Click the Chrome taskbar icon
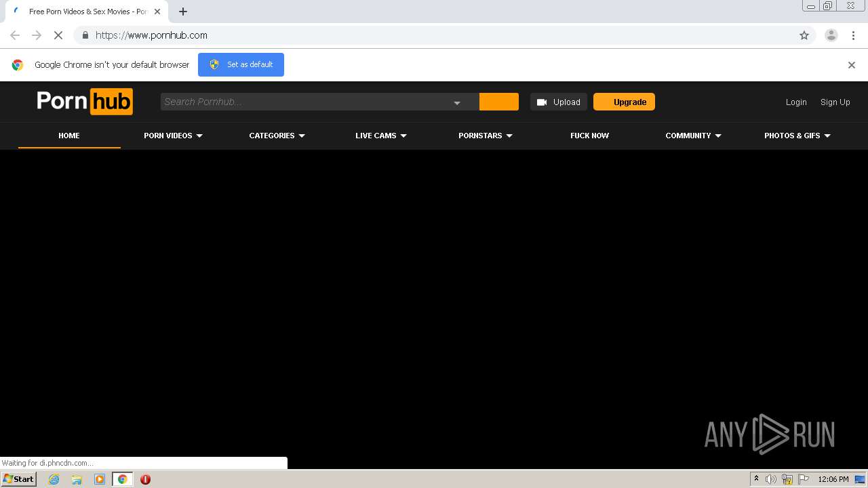This screenshot has width=868, height=488. pyautogui.click(x=122, y=479)
